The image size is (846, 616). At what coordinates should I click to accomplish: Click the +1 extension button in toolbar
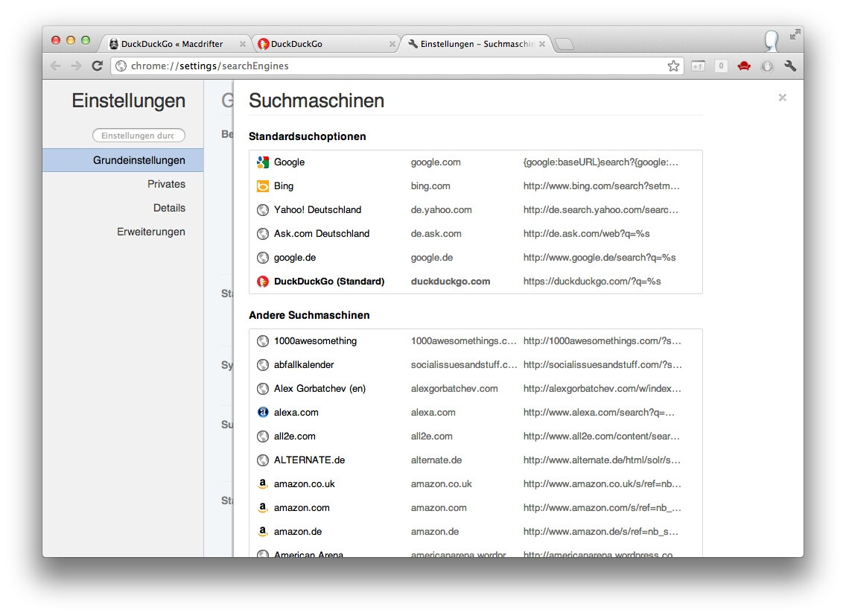(x=698, y=66)
